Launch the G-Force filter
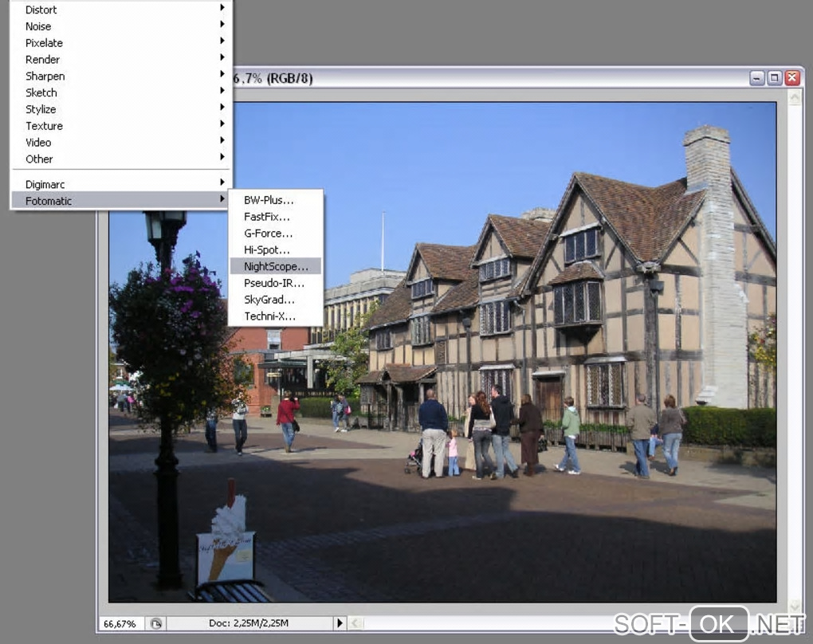 [275, 234]
